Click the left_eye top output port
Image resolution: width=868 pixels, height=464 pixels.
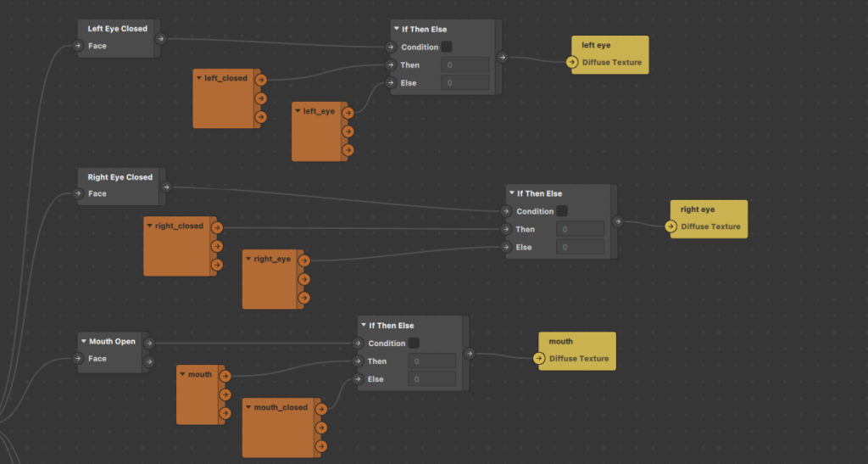[x=348, y=113]
